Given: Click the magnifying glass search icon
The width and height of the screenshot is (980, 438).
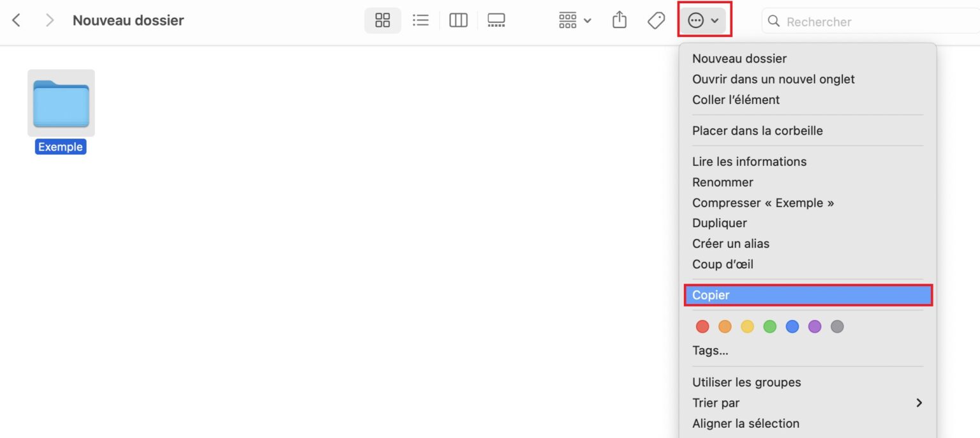Looking at the screenshot, I should [773, 20].
